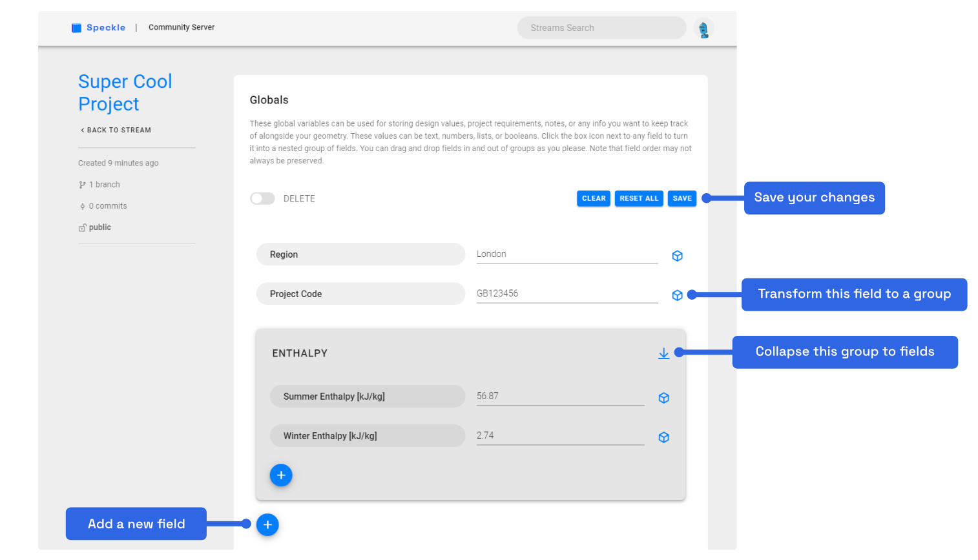Click the ENTHALPY group title
The width and height of the screenshot is (978, 560).
[x=300, y=353]
